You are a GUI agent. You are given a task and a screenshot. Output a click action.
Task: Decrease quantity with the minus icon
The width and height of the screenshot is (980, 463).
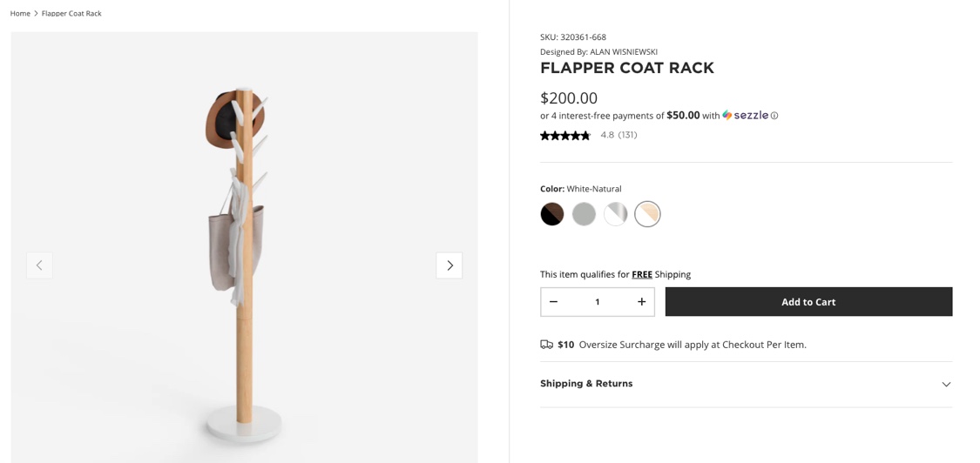pos(553,302)
